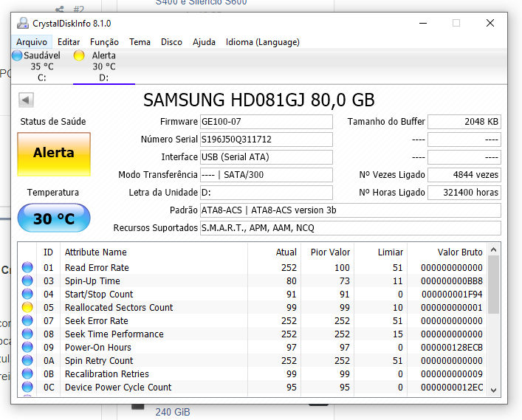Image resolution: width=522 pixels, height=420 pixels.
Task: Click the previous disk arrow button
Action: tap(27, 100)
